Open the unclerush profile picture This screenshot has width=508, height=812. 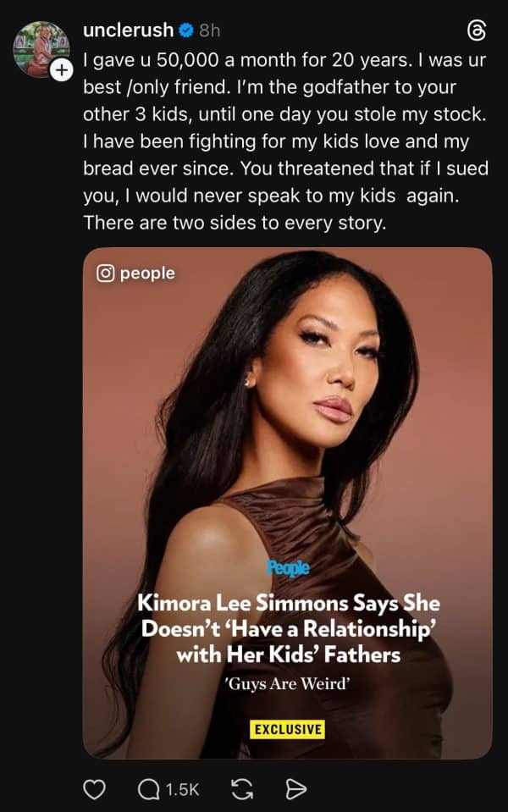[41, 48]
